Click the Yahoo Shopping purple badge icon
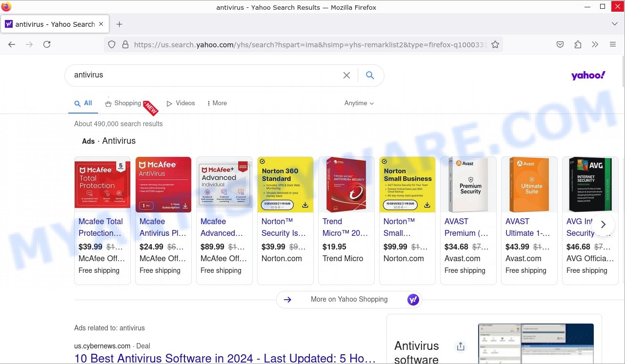This screenshot has width=625, height=364. (413, 300)
